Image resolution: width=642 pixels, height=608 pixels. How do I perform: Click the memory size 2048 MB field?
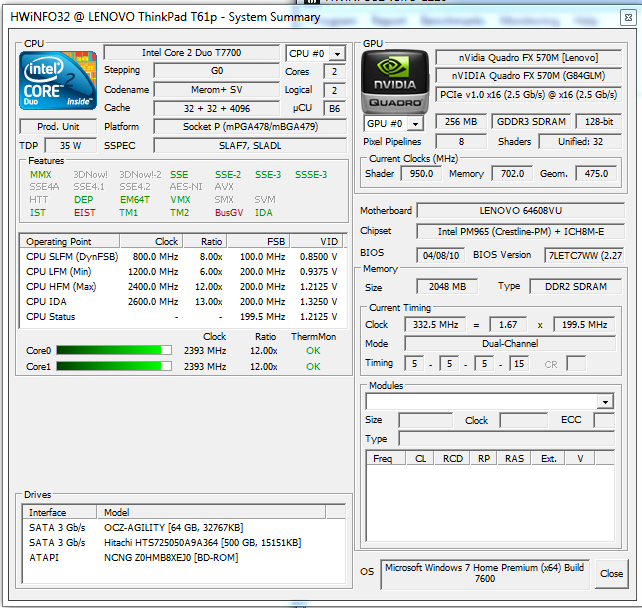point(447,287)
